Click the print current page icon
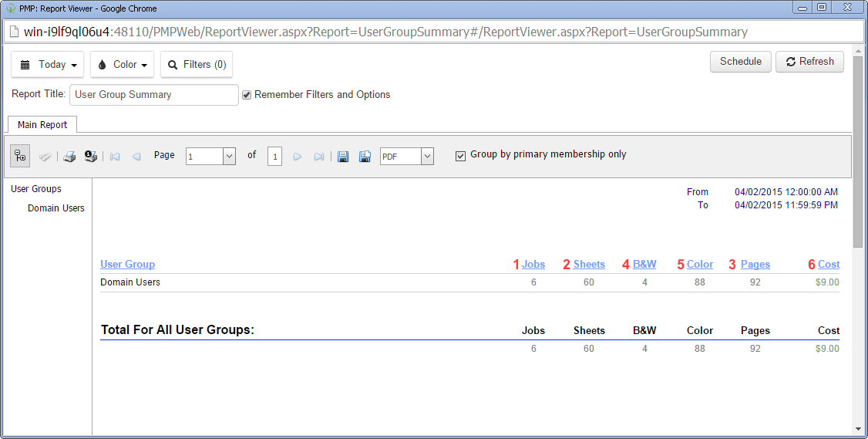Screen dimensions: 868x439 tap(90, 157)
